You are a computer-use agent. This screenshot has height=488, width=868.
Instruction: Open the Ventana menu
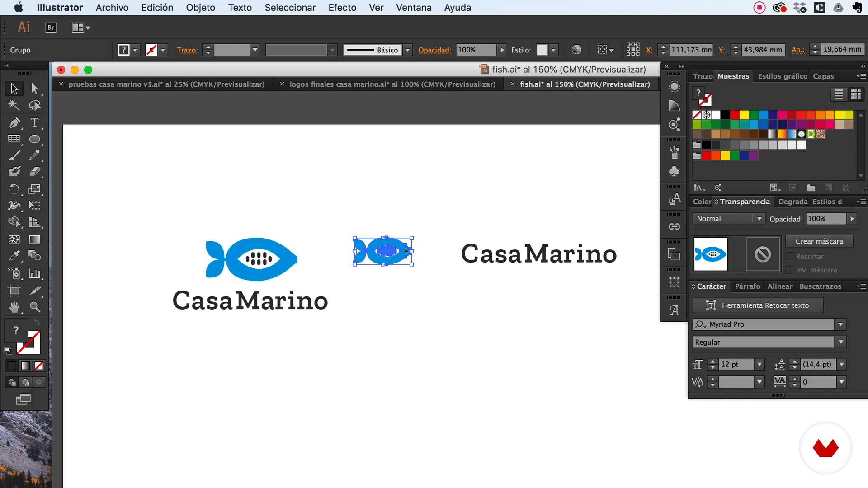(414, 7)
